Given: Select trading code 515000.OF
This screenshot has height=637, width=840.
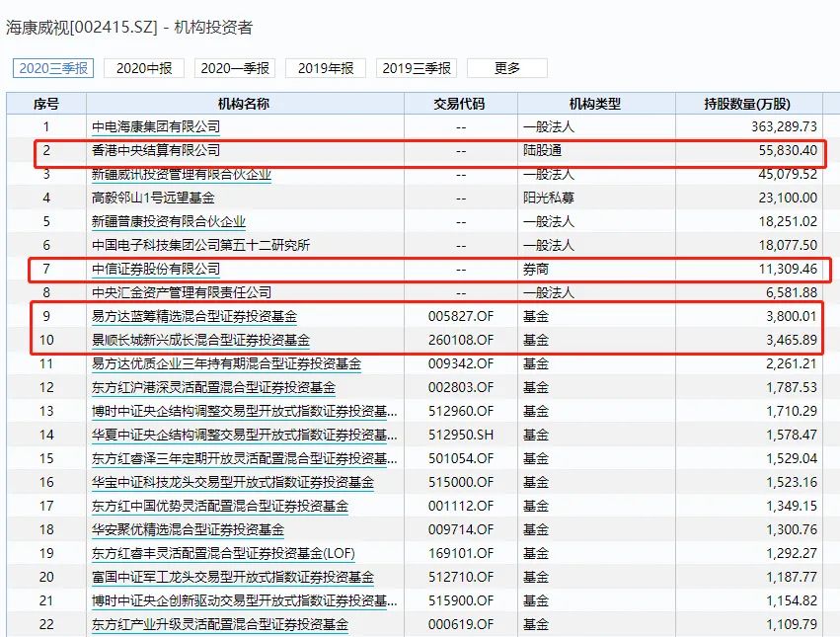Looking at the screenshot, I should [x=461, y=482].
